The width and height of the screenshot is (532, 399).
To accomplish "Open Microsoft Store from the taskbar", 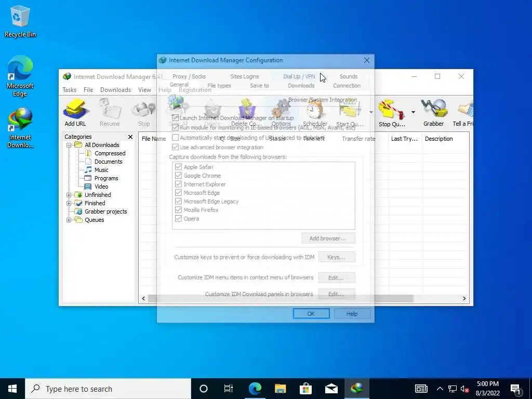I will pos(305,389).
